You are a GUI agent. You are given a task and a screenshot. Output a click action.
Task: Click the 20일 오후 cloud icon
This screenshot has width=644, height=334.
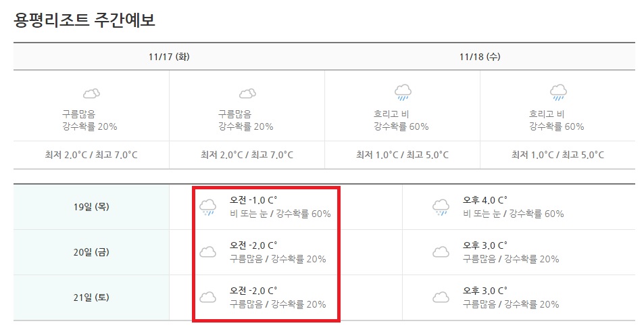[441, 252]
